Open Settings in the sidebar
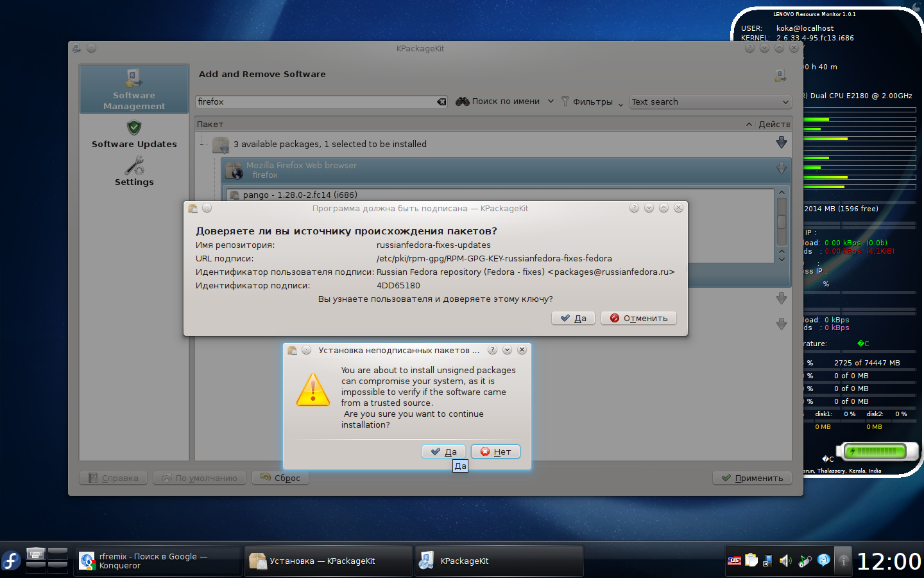Screen dimensions: 924x578 tap(134, 172)
